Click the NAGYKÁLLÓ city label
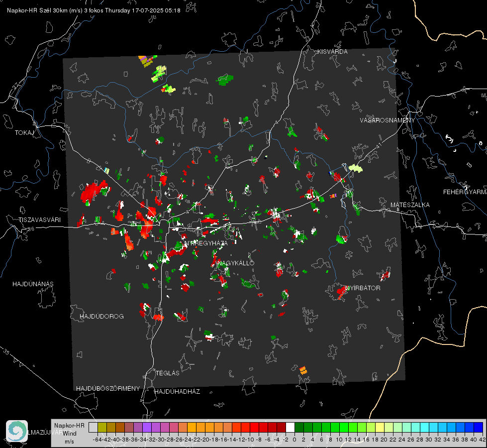 236,263
